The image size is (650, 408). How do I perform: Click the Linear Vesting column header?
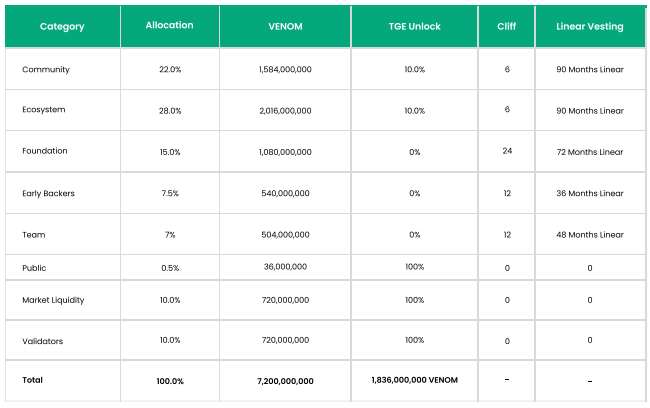tap(589, 27)
